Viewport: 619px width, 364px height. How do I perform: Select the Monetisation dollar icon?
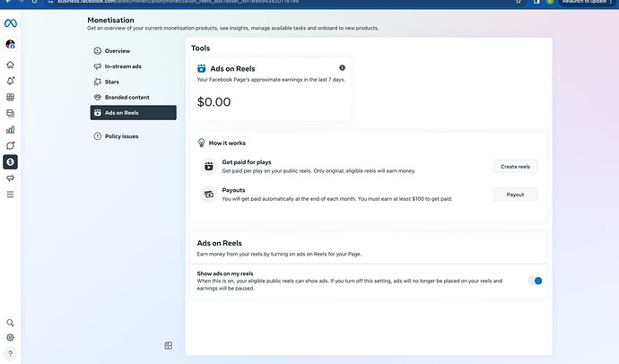[x=10, y=162]
